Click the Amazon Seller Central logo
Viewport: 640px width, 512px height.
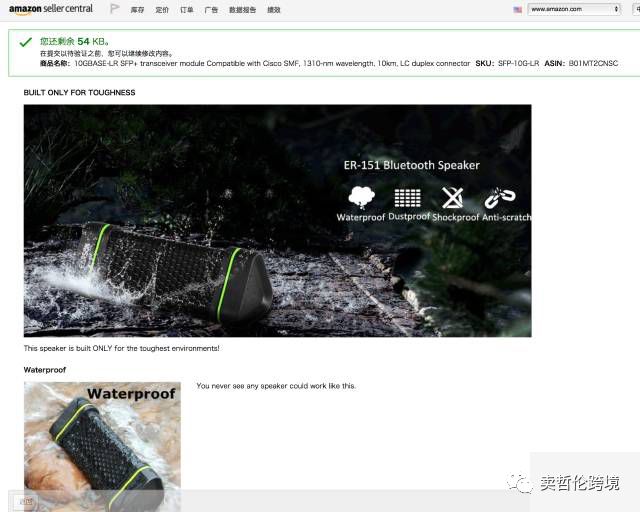tap(51, 9)
